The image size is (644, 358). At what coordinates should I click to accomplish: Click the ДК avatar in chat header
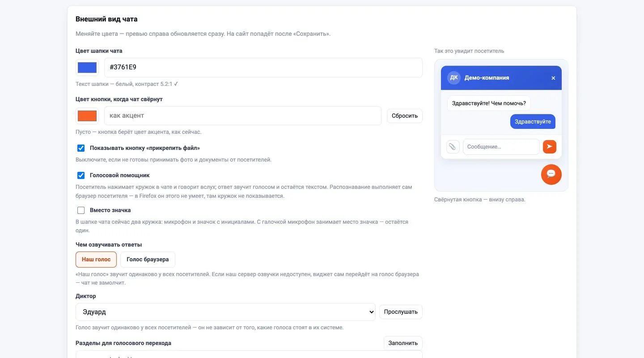[454, 78]
